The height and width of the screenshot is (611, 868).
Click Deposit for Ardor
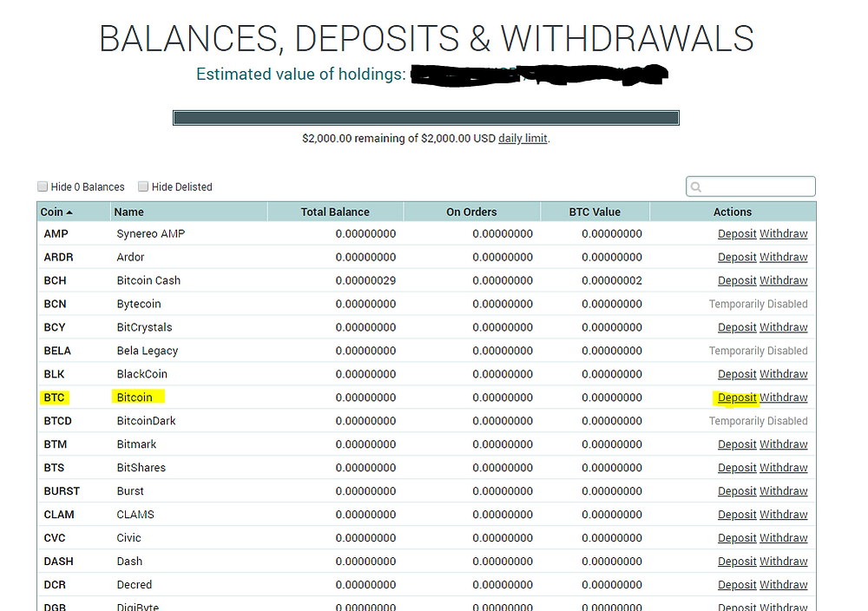point(737,257)
